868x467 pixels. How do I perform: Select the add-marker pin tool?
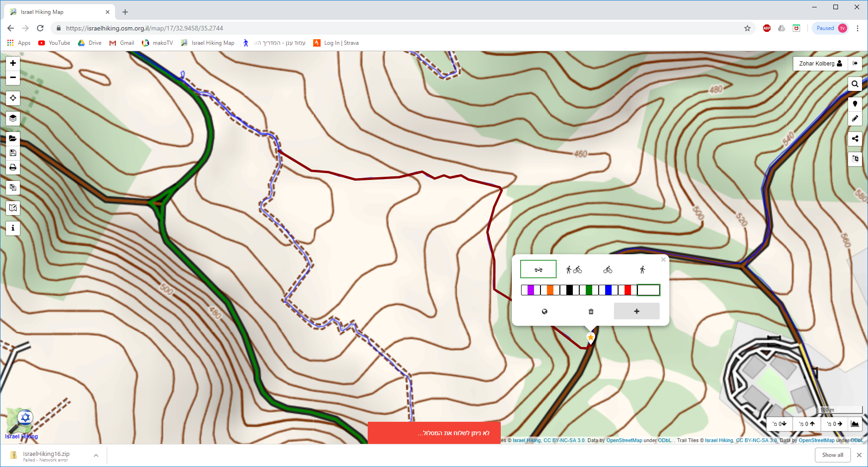(855, 104)
